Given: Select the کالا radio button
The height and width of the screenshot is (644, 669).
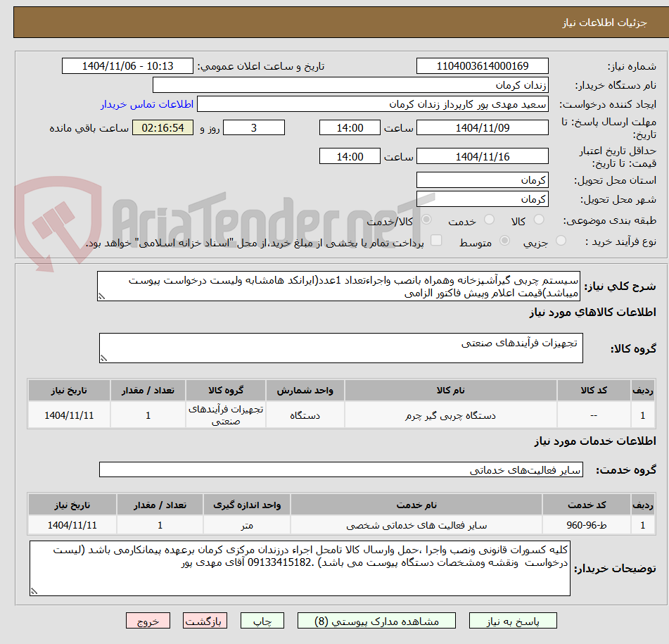Looking at the screenshot, I should point(539,220).
